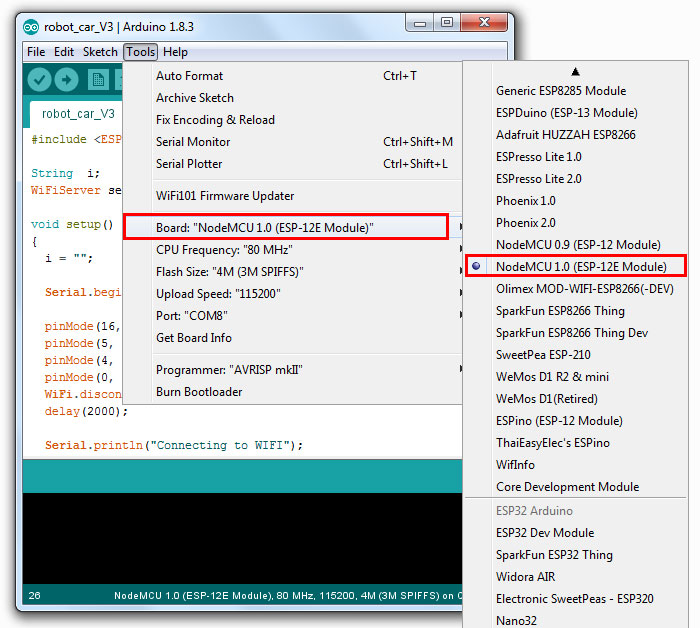
Task: Select the robot_car_V3 sketch tab
Action: click(x=78, y=114)
